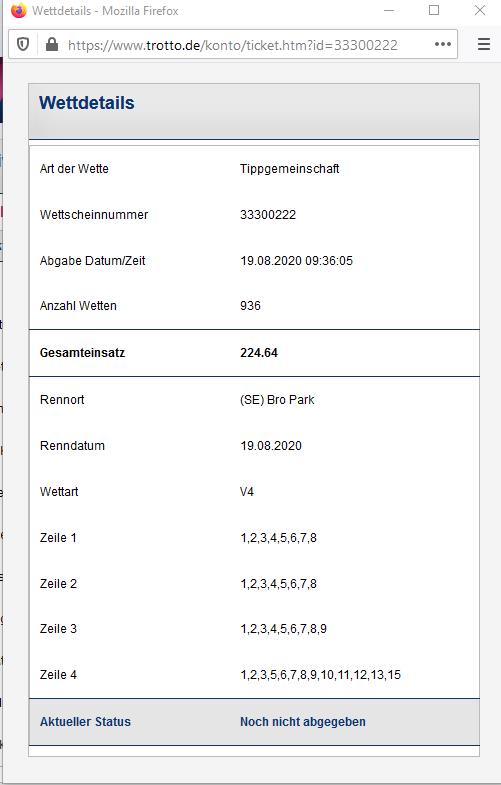Screen dimensions: 501x785
Task: Click the Aktueller Status label
Action: pyautogui.click(x=85, y=722)
